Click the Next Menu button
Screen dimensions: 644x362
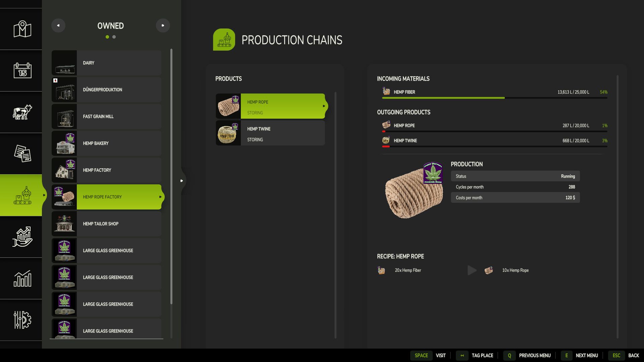(587, 355)
